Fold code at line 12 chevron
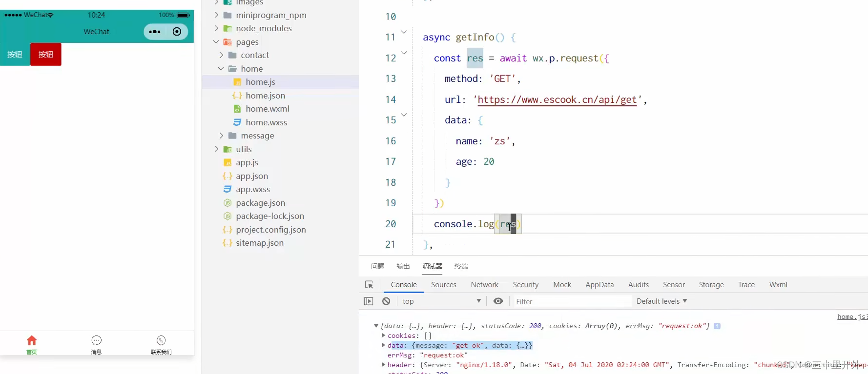 404,53
